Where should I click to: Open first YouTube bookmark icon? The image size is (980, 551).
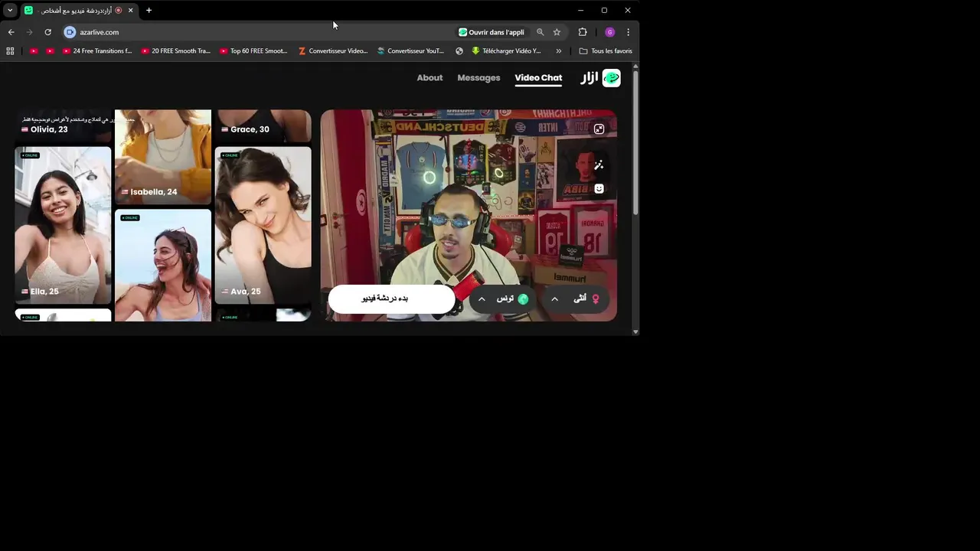pyautogui.click(x=34, y=51)
